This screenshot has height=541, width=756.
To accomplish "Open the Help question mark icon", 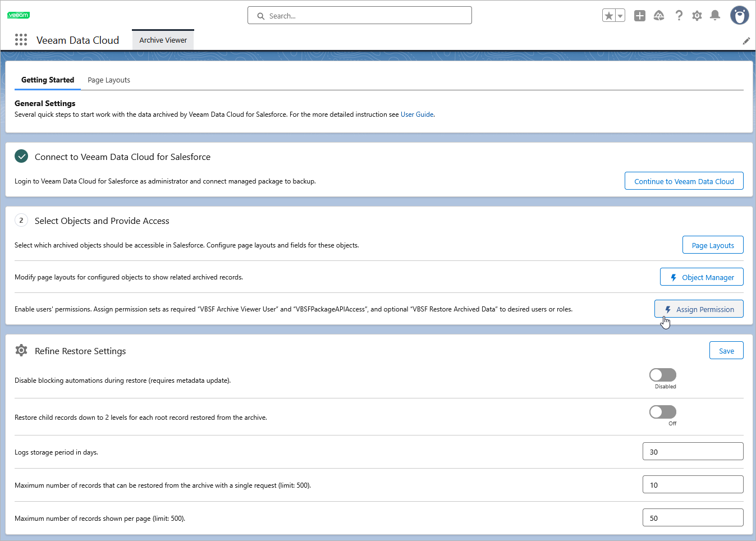I will [679, 16].
